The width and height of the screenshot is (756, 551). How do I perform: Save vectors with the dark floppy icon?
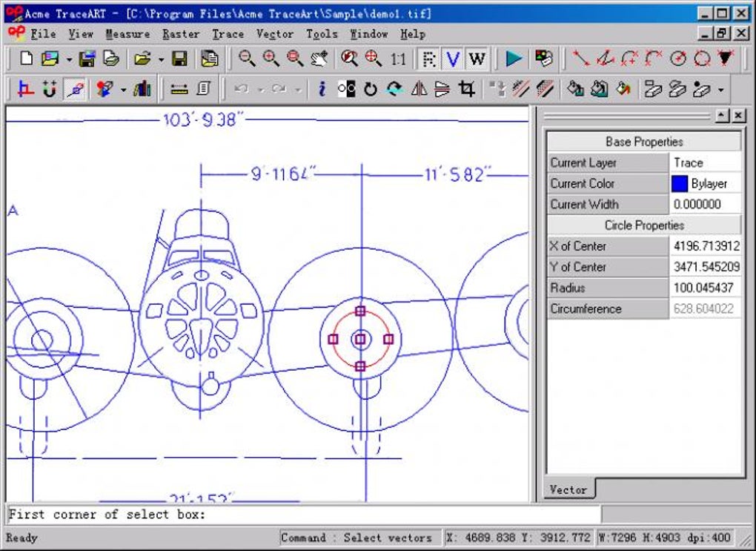[x=180, y=59]
